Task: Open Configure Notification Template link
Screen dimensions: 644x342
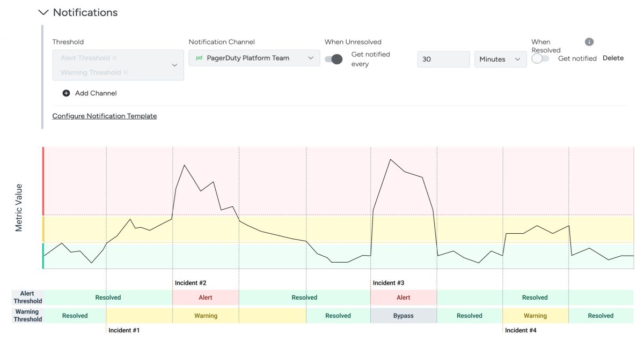Action: coord(105,116)
